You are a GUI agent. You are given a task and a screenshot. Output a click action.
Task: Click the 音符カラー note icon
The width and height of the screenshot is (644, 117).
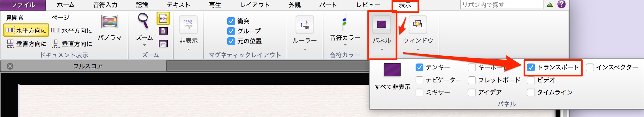[x=345, y=22]
